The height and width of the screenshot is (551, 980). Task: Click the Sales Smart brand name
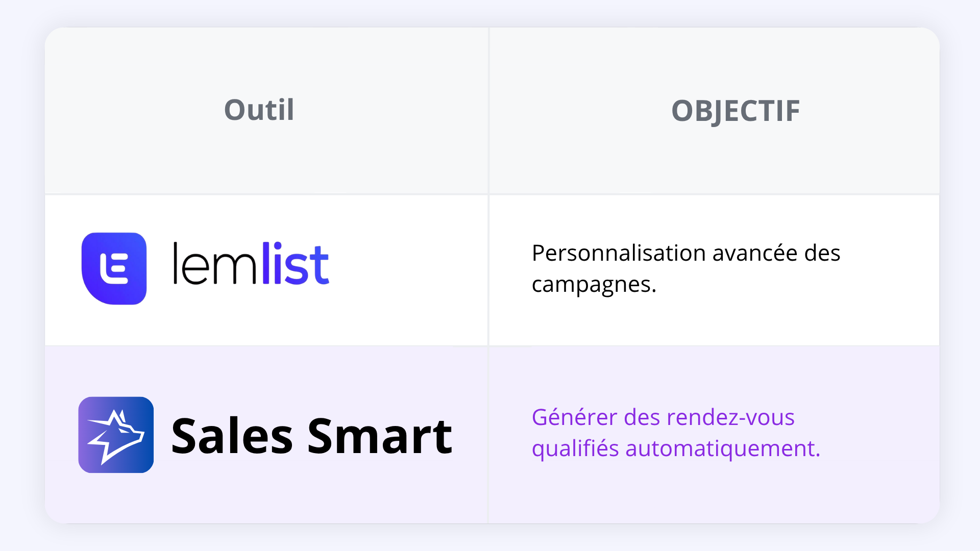point(311,435)
